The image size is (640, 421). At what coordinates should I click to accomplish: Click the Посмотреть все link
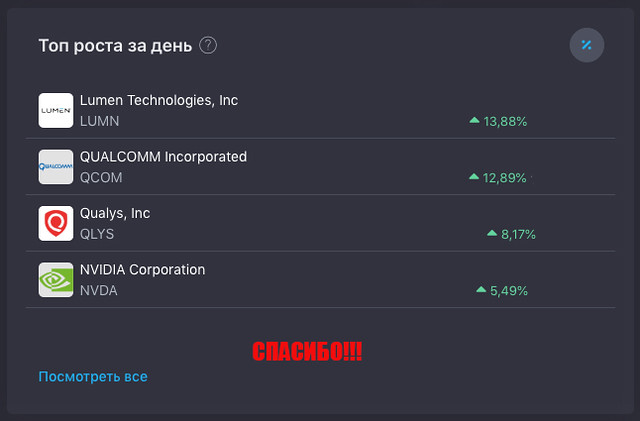(93, 376)
